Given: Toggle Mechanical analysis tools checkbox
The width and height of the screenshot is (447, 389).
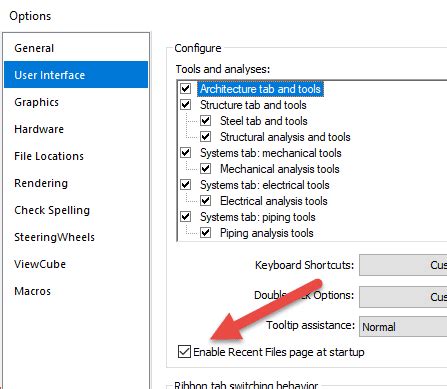Looking at the screenshot, I should click(x=205, y=169).
